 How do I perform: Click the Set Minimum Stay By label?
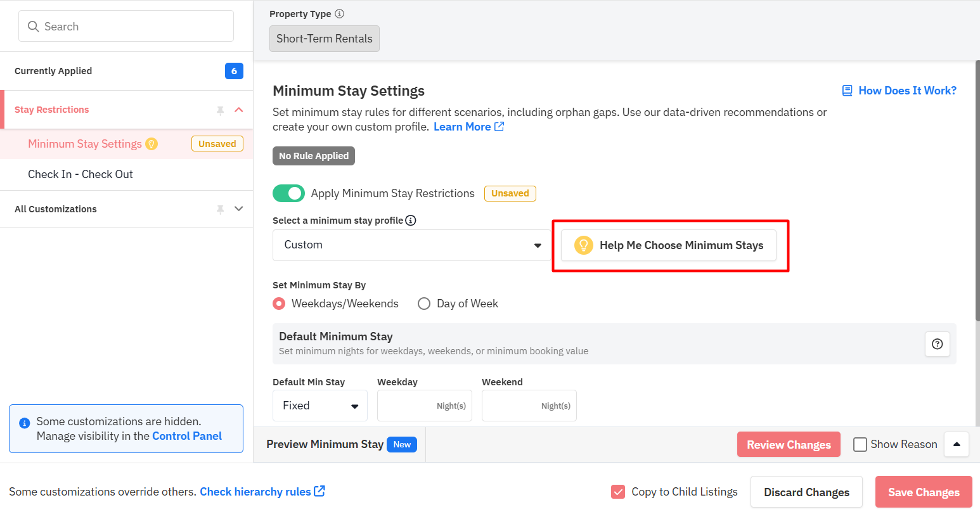319,285
